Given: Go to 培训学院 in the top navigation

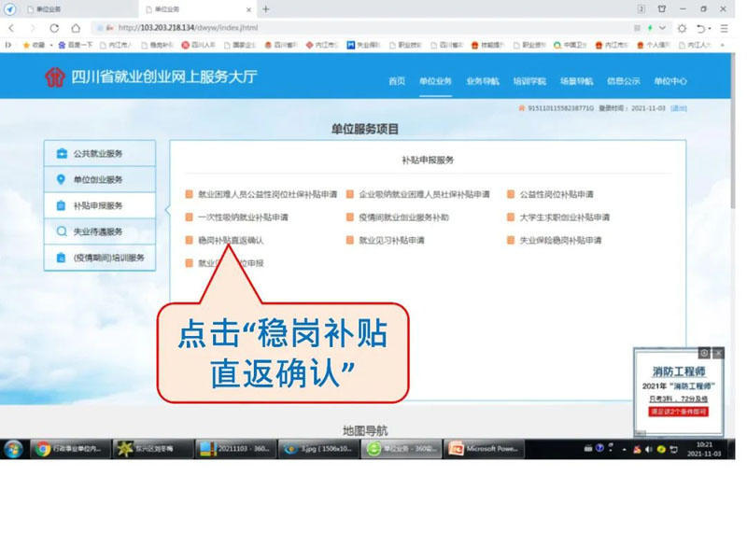Looking at the screenshot, I should tap(529, 81).
